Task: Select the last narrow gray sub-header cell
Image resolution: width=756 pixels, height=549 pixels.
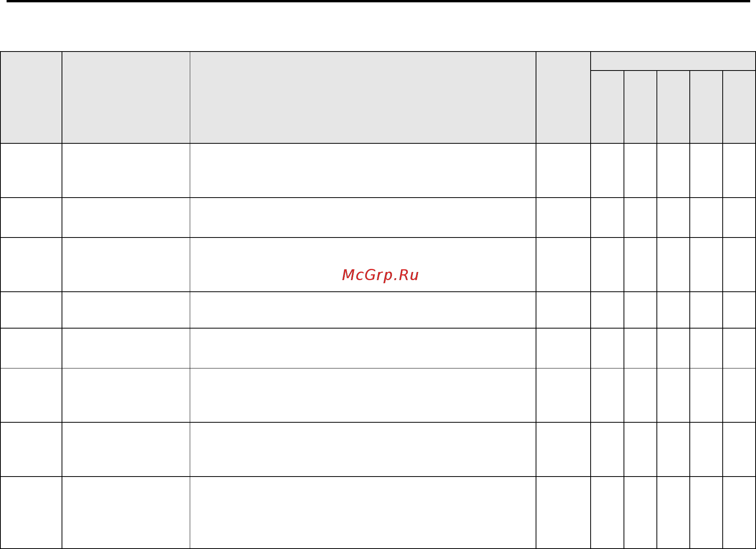Action: coord(739,107)
